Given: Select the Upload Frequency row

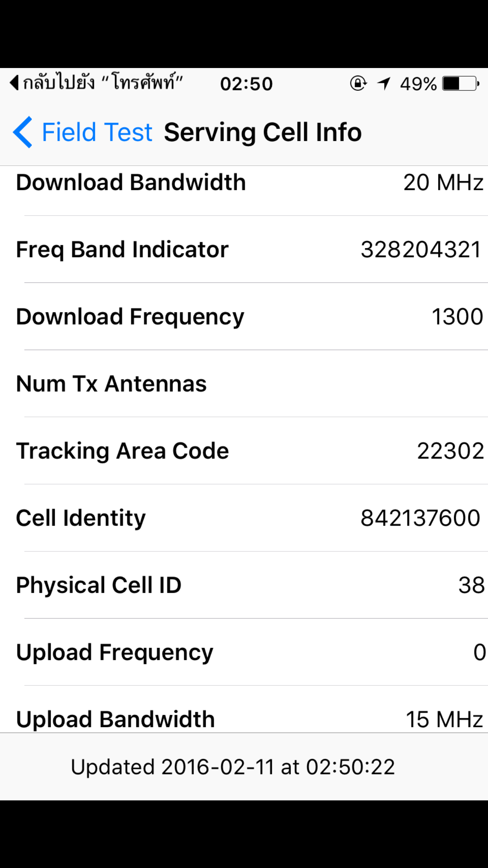Looking at the screenshot, I should [244, 652].
